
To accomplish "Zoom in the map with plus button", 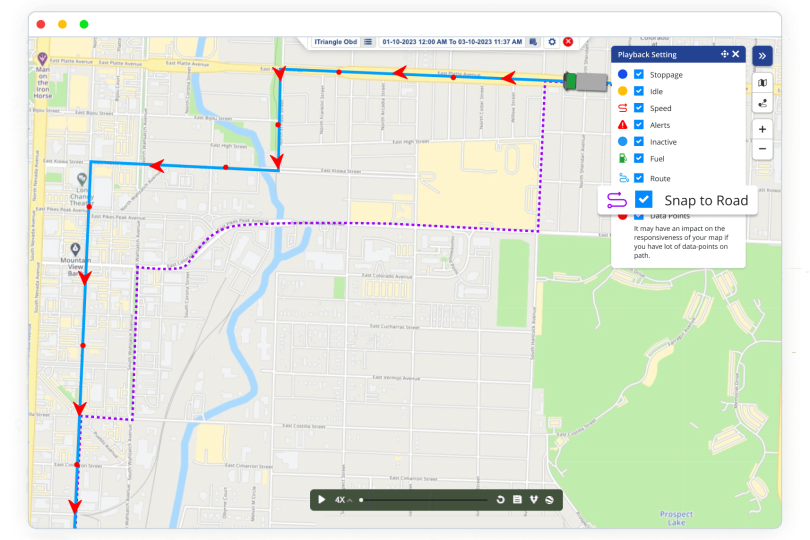I will (762, 129).
